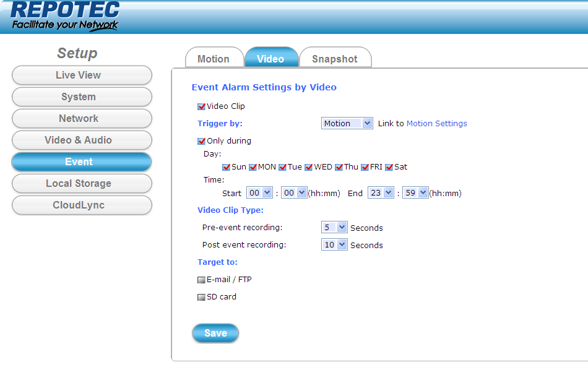Open the Trigger by Motion dropdown
This screenshot has height=370, width=588.
point(347,123)
